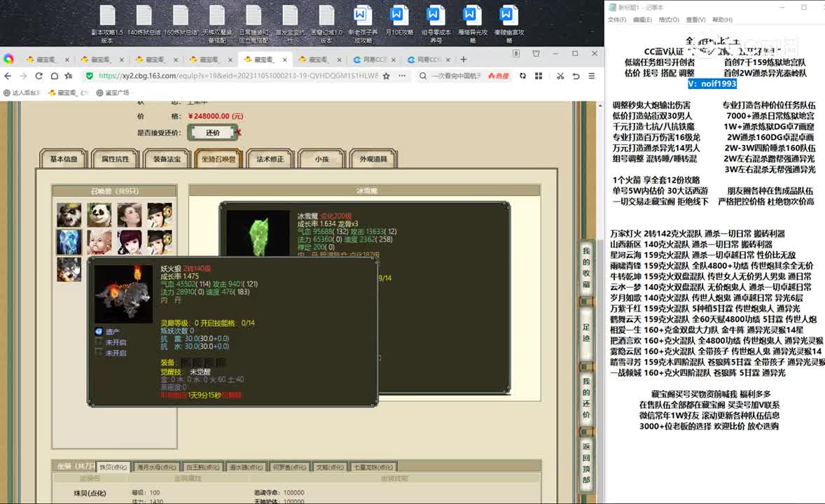Open the 达人后台 bookmark

pyautogui.click(x=22, y=92)
